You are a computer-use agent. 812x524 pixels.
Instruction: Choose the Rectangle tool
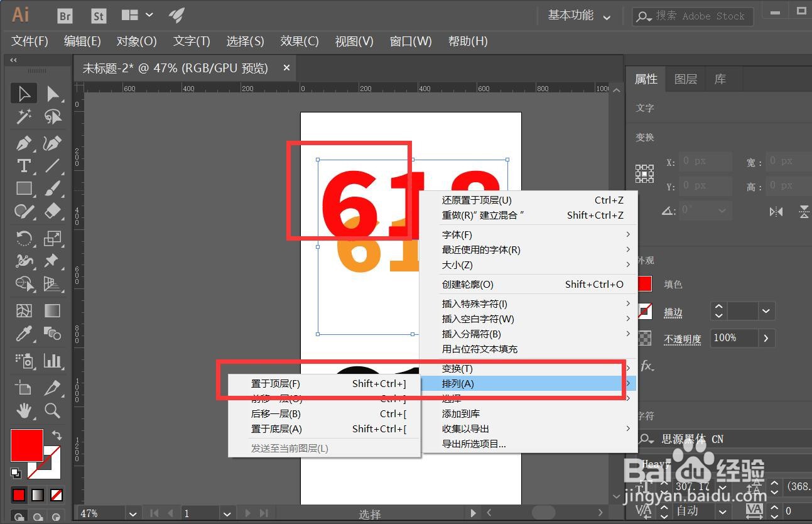pyautogui.click(x=24, y=188)
